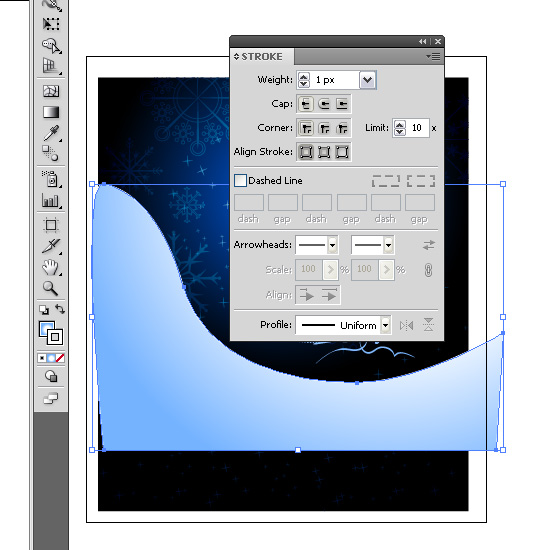Align stroke to inside
The image size is (550, 550).
pos(324,152)
